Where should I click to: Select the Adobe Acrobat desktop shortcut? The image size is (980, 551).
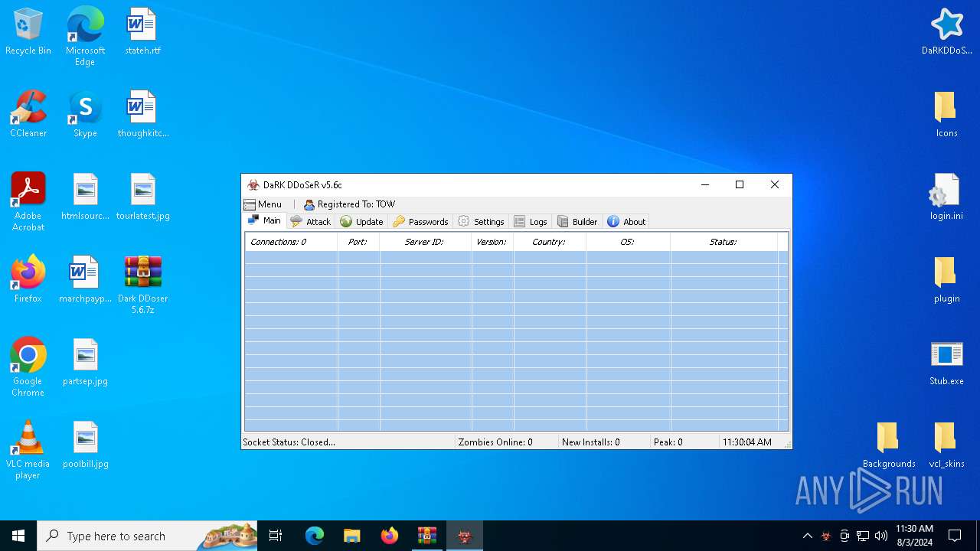(x=28, y=202)
